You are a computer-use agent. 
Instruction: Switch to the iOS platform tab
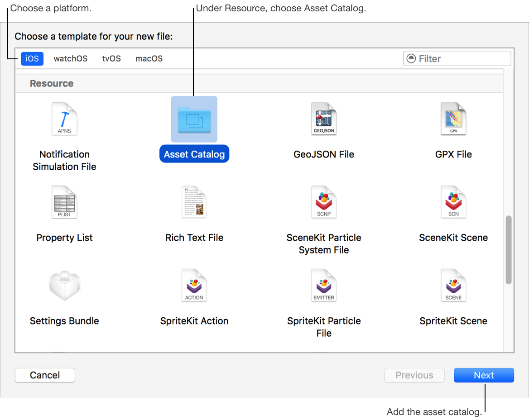(32, 59)
